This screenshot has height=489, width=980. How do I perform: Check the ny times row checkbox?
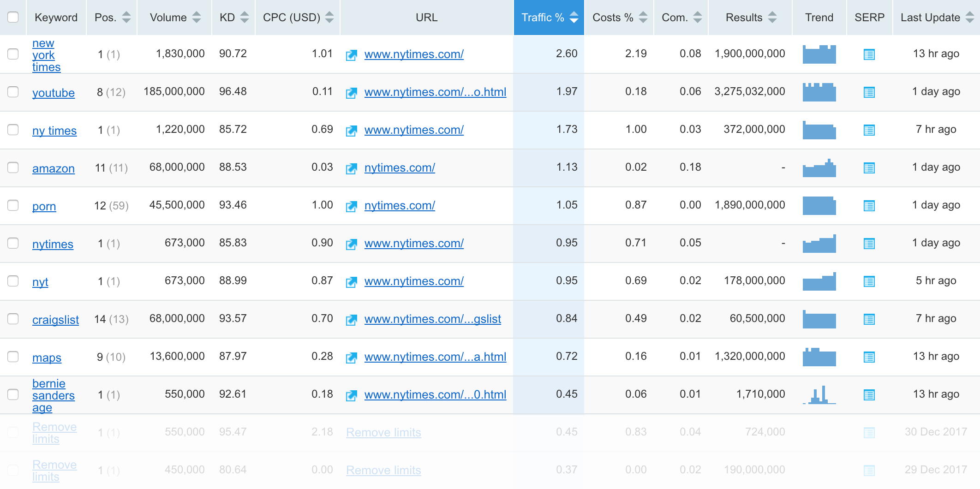pos(13,130)
